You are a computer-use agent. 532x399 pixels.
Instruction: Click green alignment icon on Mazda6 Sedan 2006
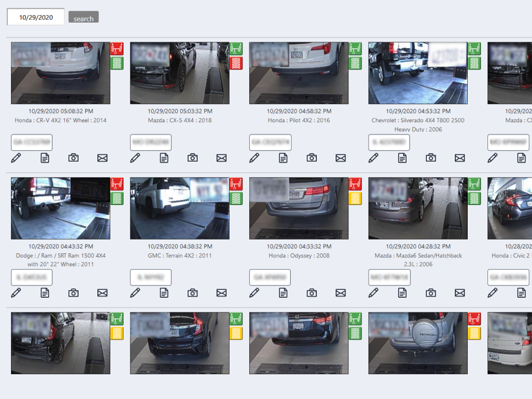[x=474, y=184]
